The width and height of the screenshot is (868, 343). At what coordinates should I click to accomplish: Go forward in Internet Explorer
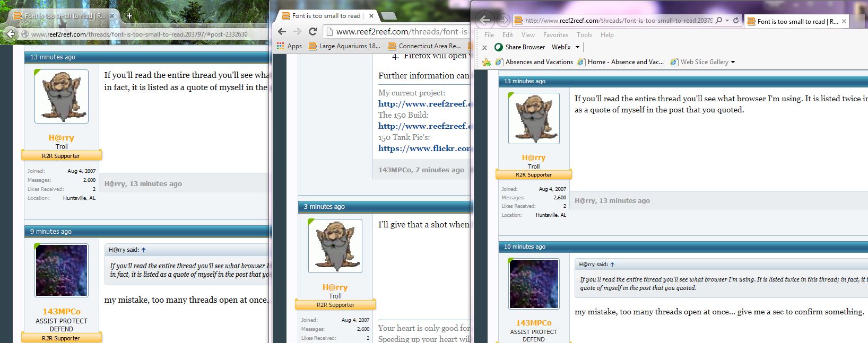[504, 20]
